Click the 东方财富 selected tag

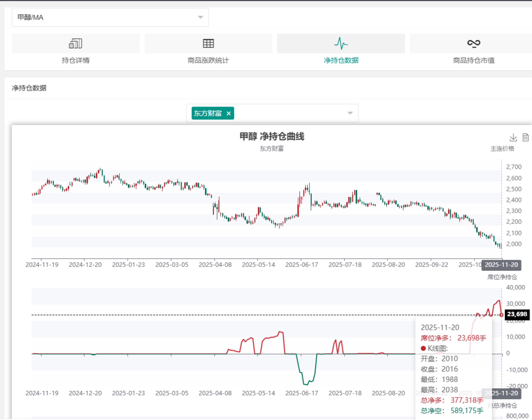tap(208, 113)
